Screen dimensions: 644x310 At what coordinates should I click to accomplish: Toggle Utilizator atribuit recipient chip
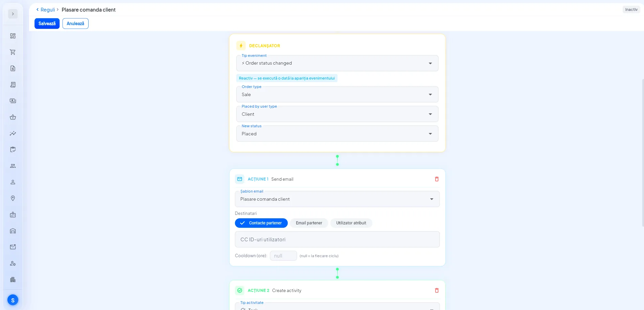coord(351,223)
